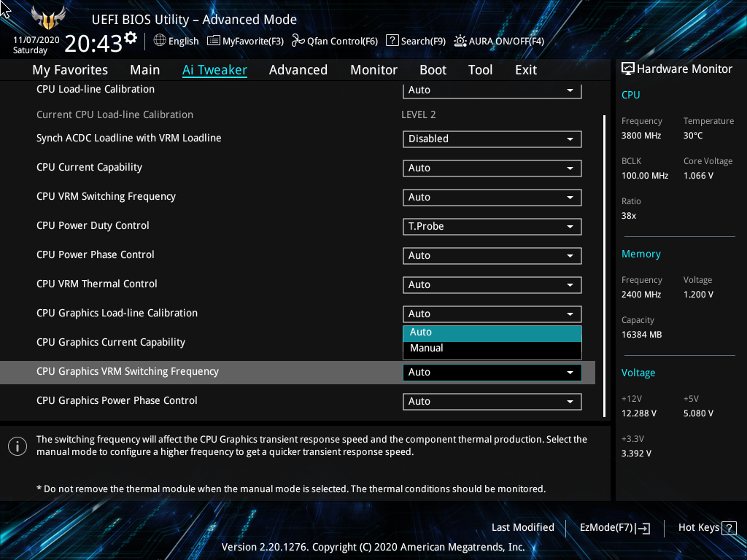Screen dimensions: 747x560
Task: Click the globe language icon
Action: tap(160, 41)
